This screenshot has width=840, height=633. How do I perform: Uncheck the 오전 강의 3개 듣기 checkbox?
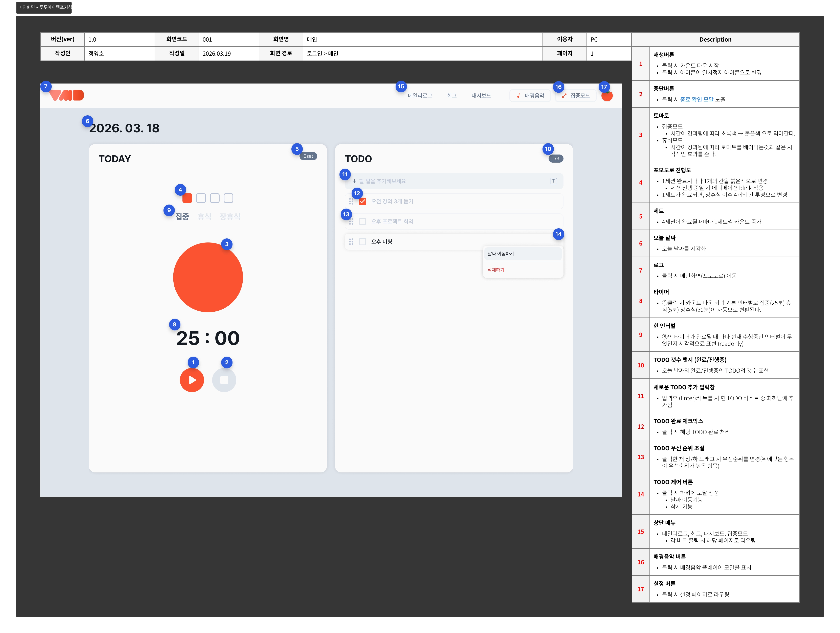(x=363, y=201)
